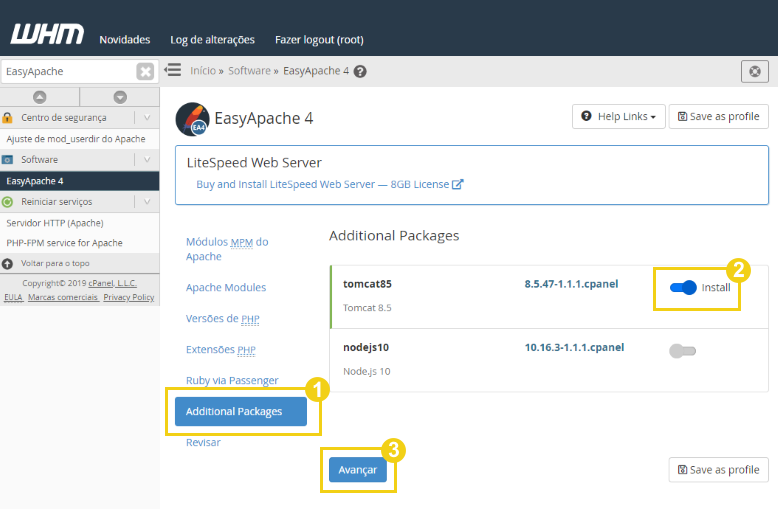Select the Additional Packages tab
The image size is (778, 509).
[241, 411]
